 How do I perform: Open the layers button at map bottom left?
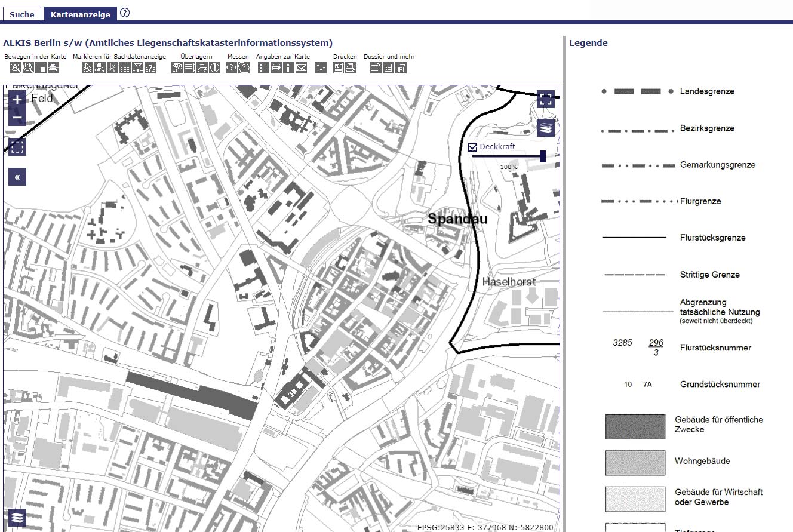pos(17,517)
